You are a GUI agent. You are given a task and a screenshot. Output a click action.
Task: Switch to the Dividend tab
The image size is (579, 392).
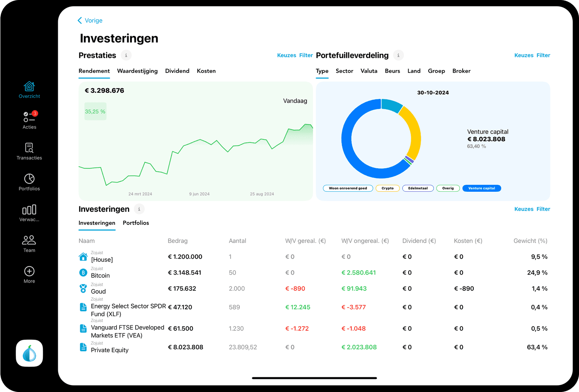177,71
